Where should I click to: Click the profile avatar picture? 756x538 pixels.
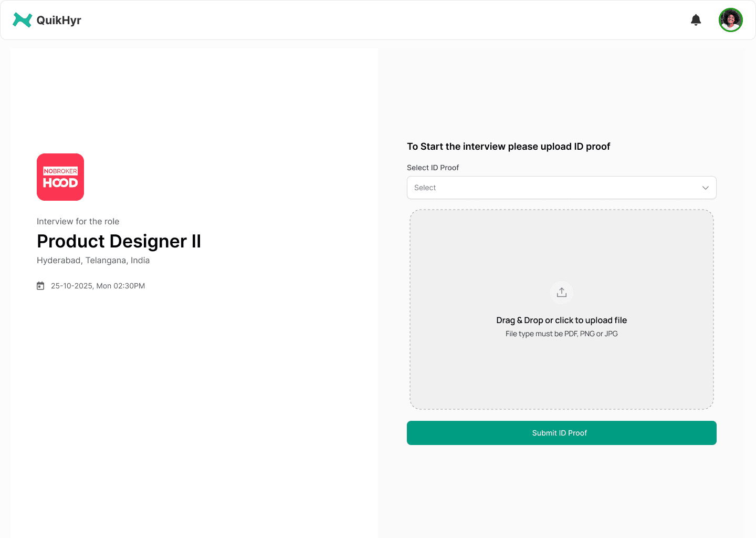tap(731, 20)
